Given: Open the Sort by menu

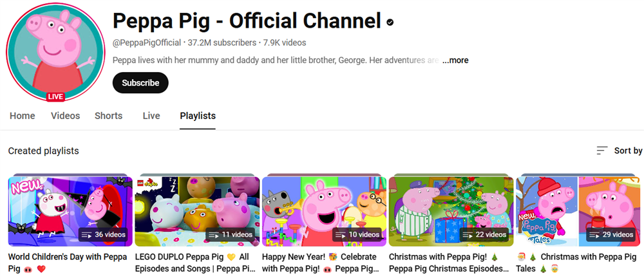Looking at the screenshot, I should click(620, 151).
